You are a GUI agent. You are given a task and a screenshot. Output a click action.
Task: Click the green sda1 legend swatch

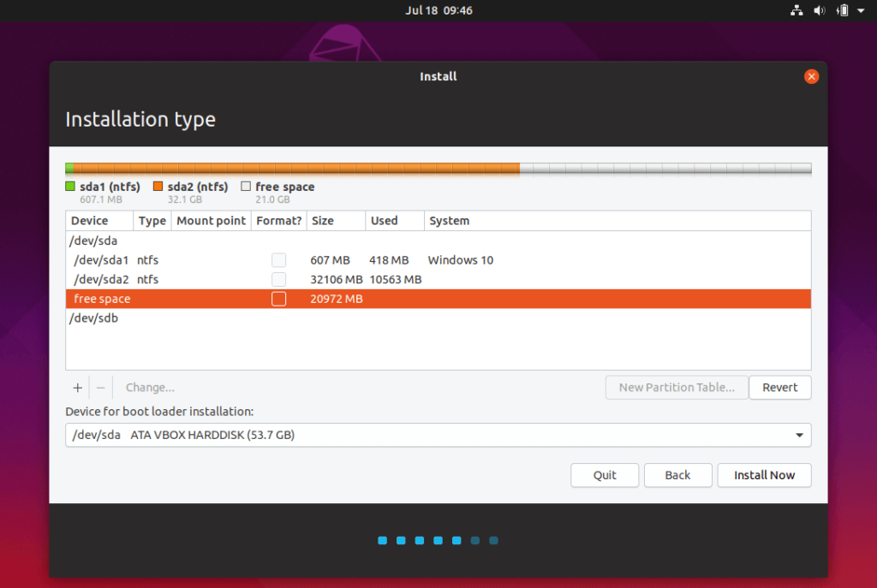tap(69, 186)
